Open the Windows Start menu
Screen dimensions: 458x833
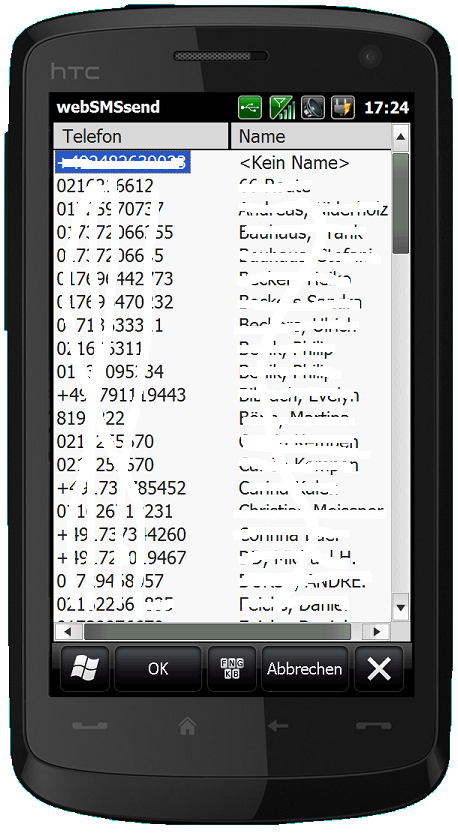click(85, 668)
